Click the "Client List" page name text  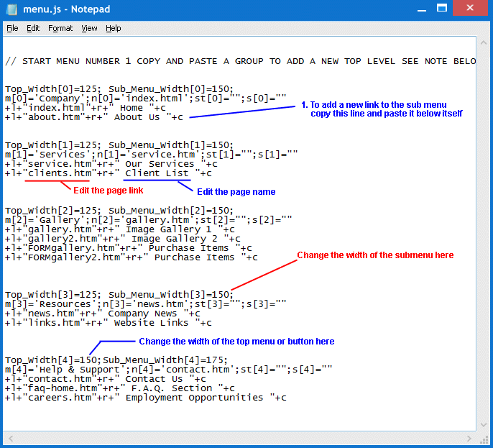(x=157, y=173)
